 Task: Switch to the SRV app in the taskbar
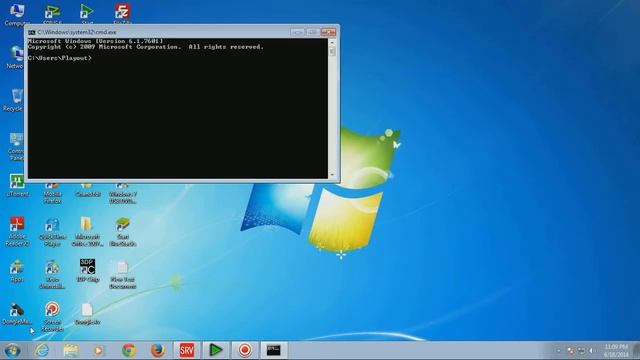click(187, 350)
